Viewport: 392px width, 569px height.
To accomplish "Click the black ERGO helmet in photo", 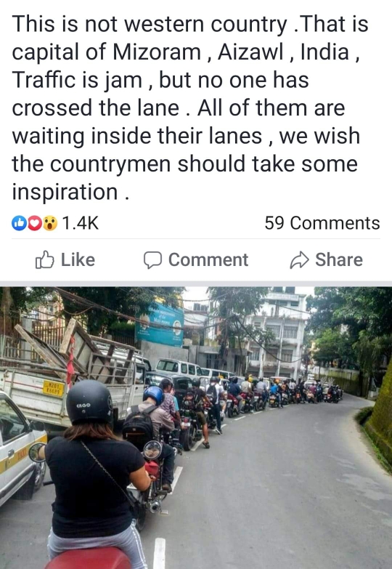I will (x=89, y=402).
